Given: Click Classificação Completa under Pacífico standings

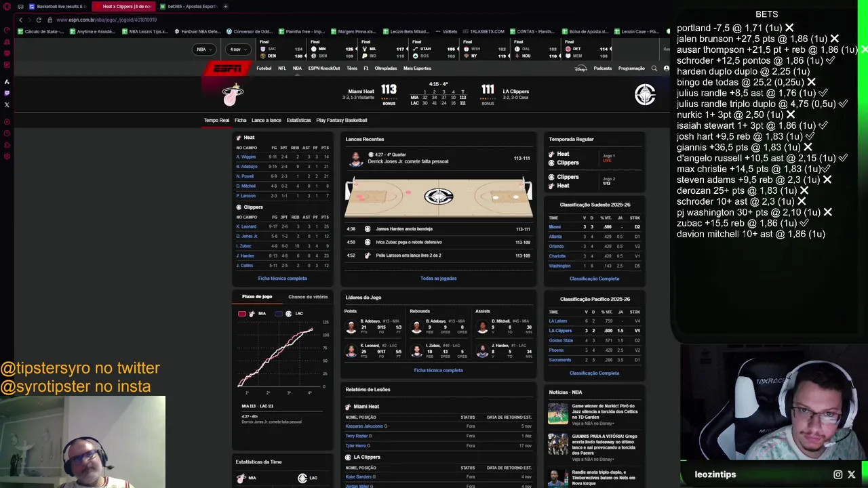Looking at the screenshot, I should coord(594,373).
